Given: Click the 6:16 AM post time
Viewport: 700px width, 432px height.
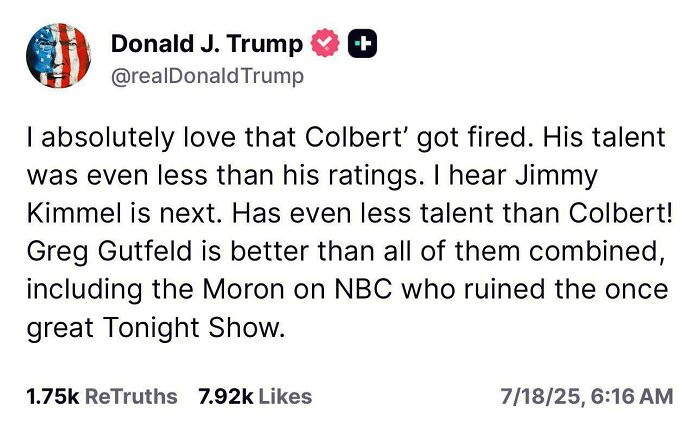Looking at the screenshot, I should (x=632, y=396).
